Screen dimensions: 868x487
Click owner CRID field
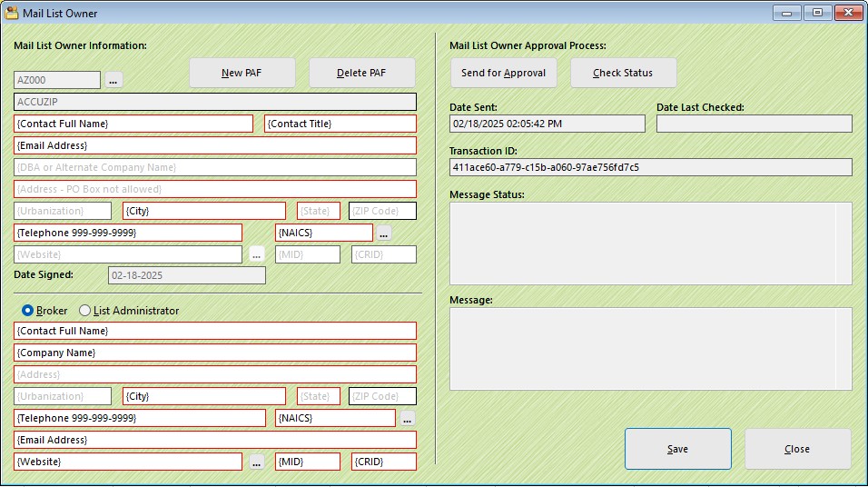click(x=384, y=254)
